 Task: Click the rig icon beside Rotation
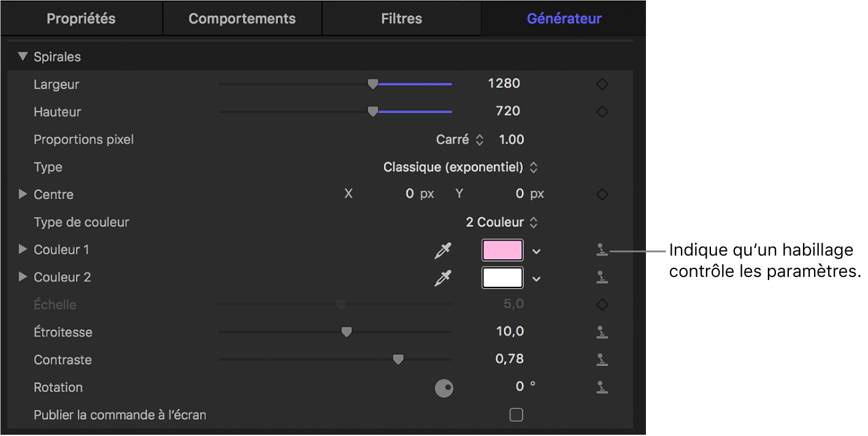(602, 387)
